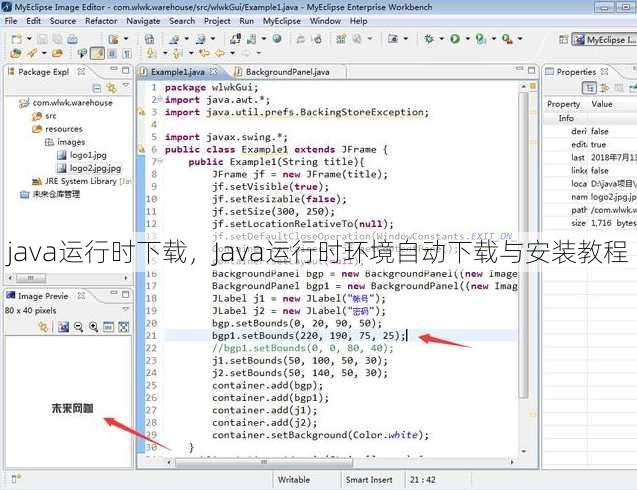Collapse constructor fold marker on line 7
The image size is (637, 490).
click(x=160, y=161)
